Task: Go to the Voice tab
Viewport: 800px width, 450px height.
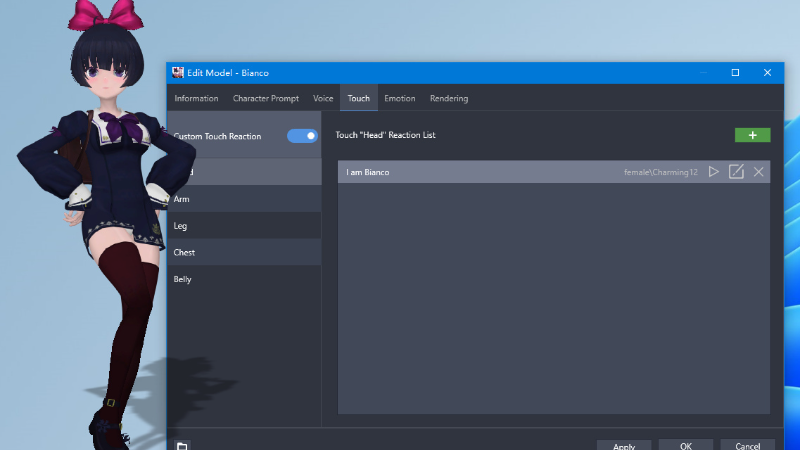Action: (323, 99)
